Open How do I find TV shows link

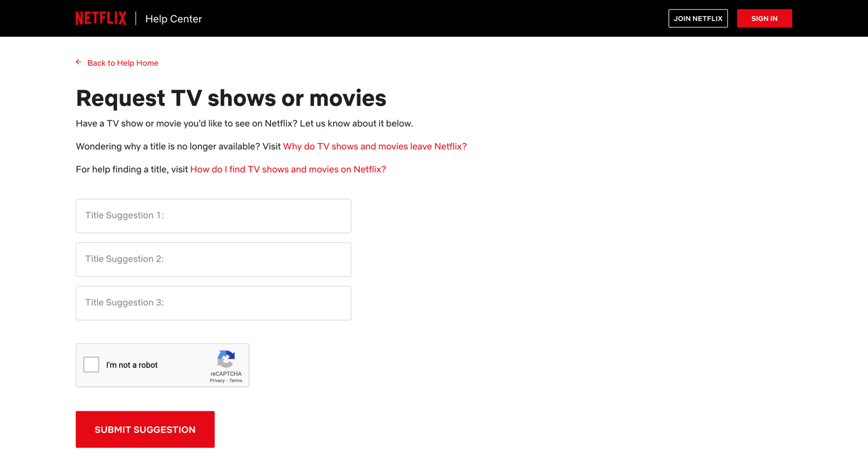coord(288,169)
